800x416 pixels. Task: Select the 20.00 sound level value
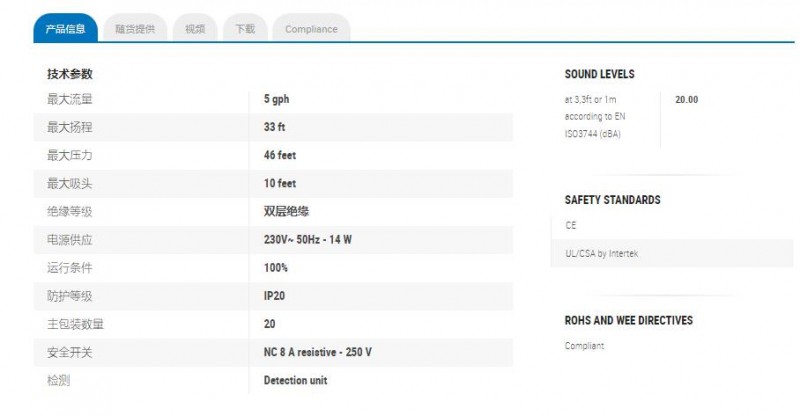pos(687,100)
